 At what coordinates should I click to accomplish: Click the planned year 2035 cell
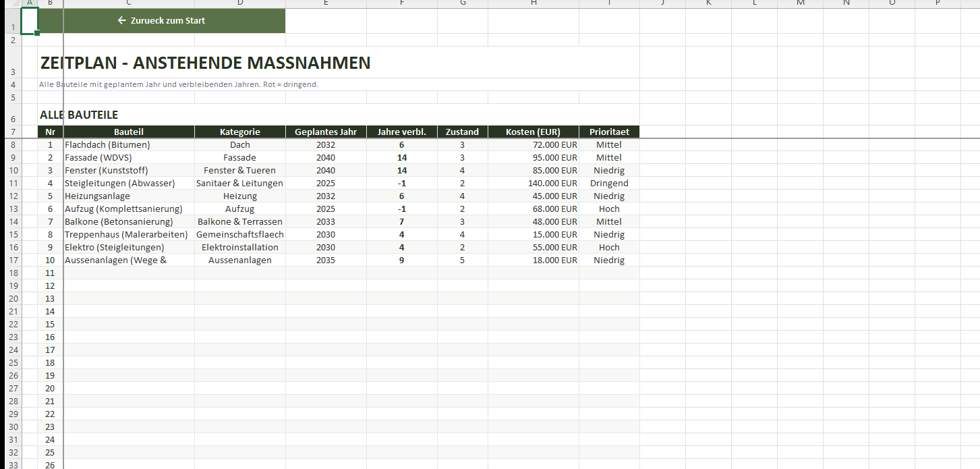(326, 260)
